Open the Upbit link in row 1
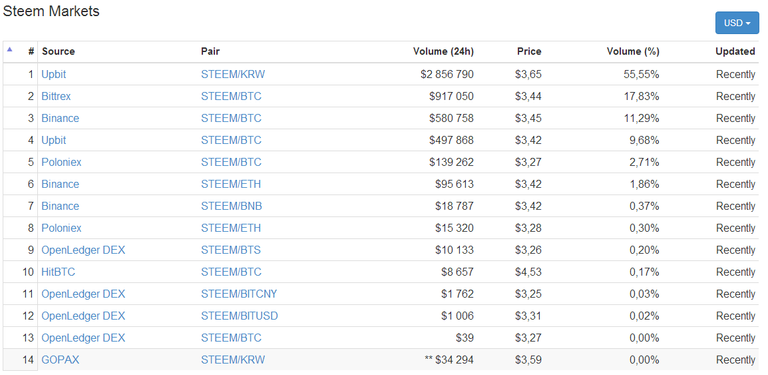Screen dimensions: 768x375 tap(53, 74)
